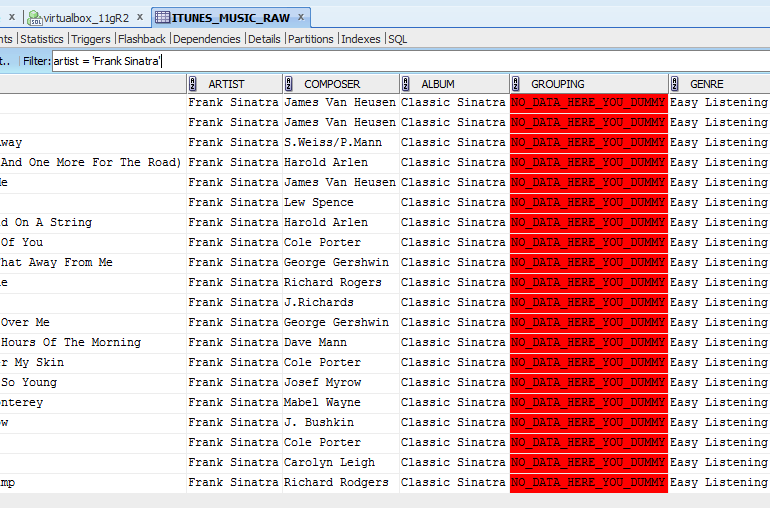Image resolution: width=770 pixels, height=508 pixels.
Task: Click the Filter input field
Action: (411, 61)
